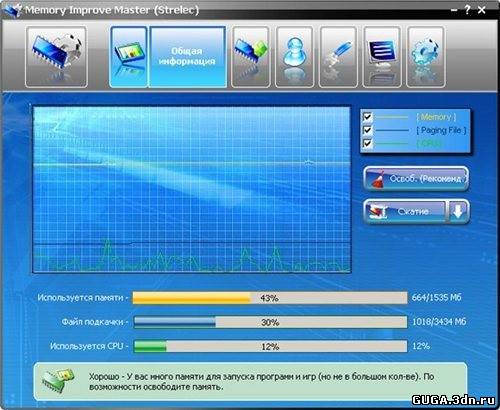Open the Общая информация tab
500x410 pixels.
point(187,57)
